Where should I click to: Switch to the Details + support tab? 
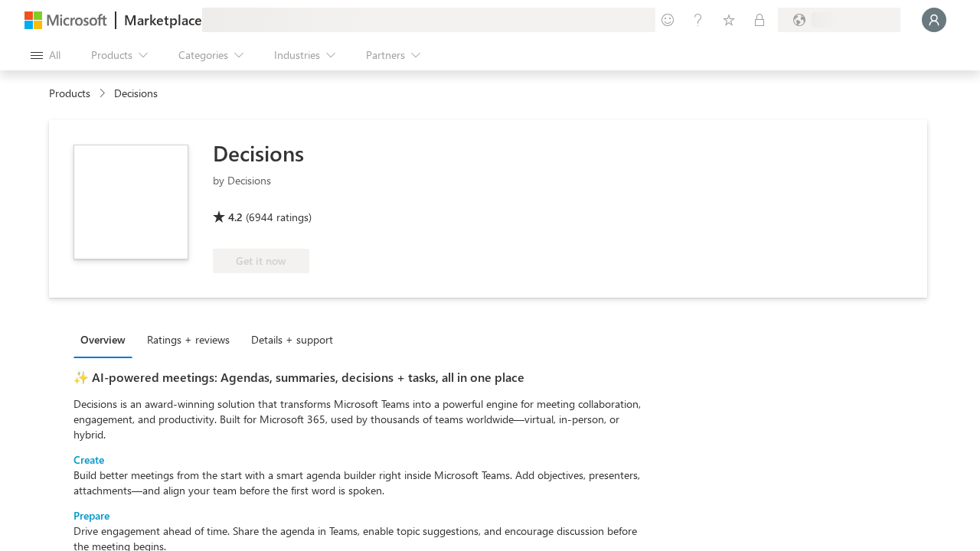[x=292, y=340]
